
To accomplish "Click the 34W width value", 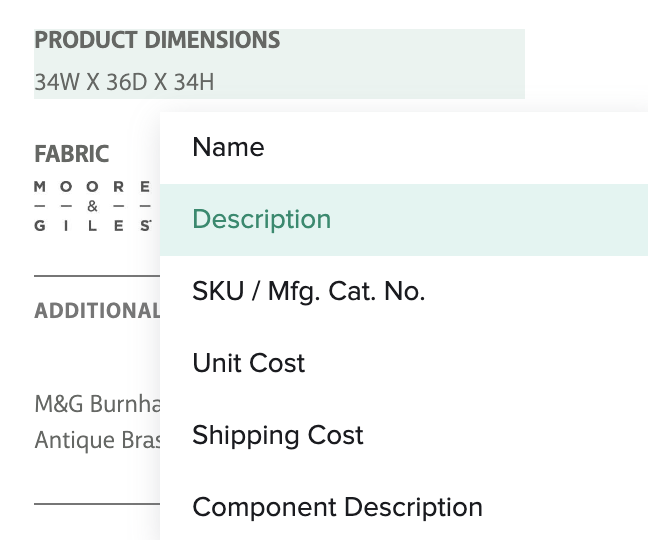I will [x=56, y=82].
